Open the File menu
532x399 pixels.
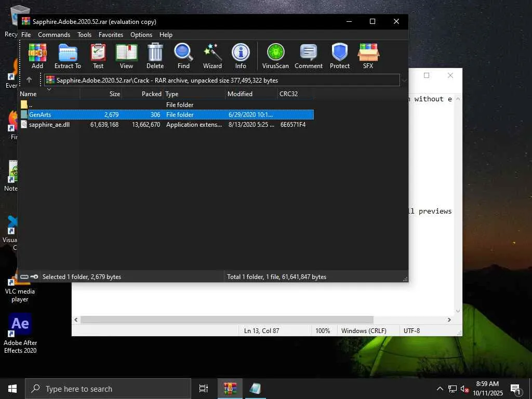pos(26,35)
